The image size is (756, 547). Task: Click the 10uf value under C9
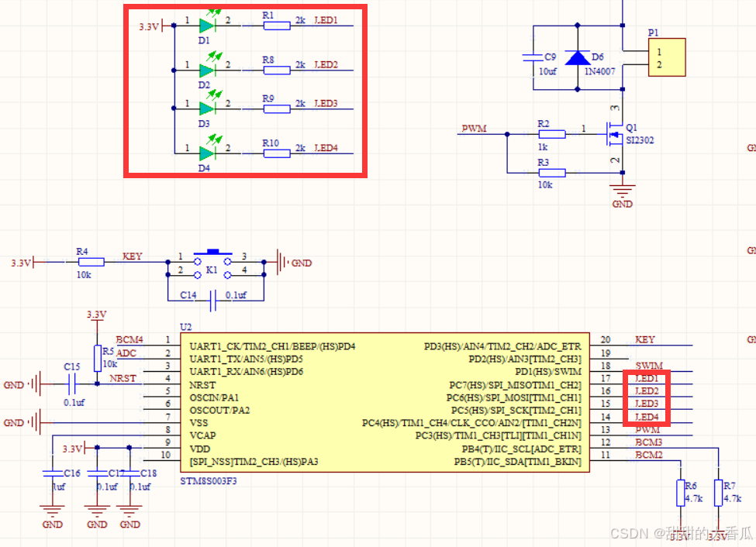pyautogui.click(x=547, y=71)
